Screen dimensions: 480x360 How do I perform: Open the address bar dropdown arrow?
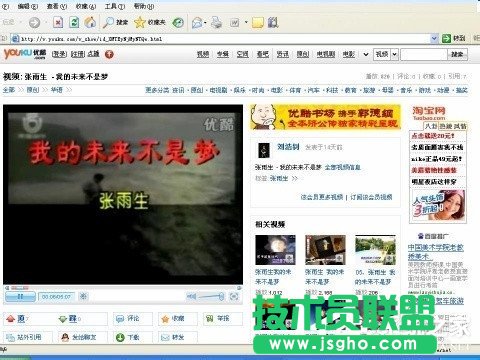tap(434, 39)
